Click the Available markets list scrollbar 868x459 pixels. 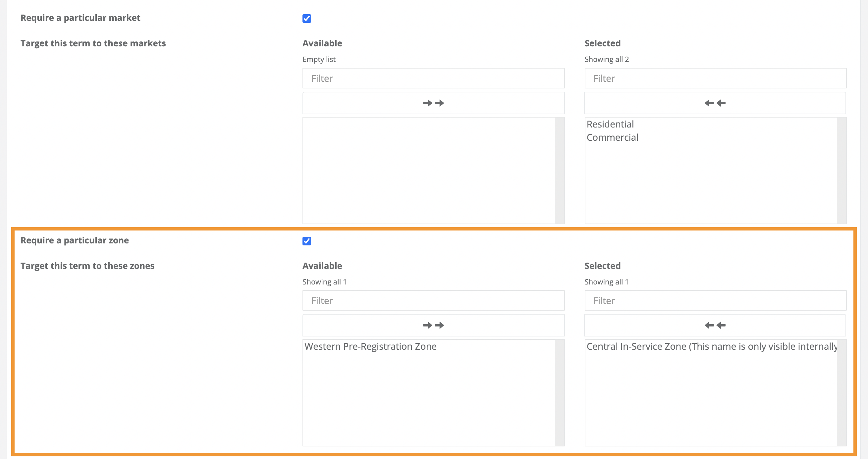(560, 171)
